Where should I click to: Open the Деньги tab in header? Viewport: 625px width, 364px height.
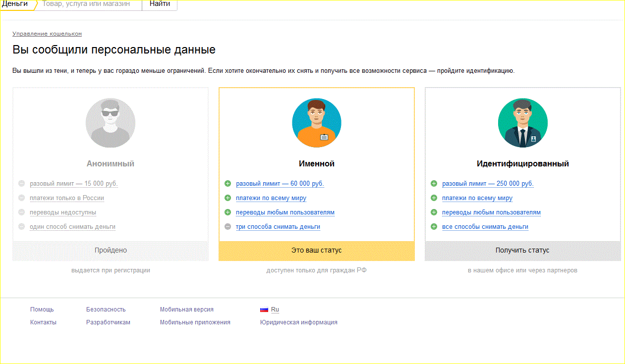point(16,4)
